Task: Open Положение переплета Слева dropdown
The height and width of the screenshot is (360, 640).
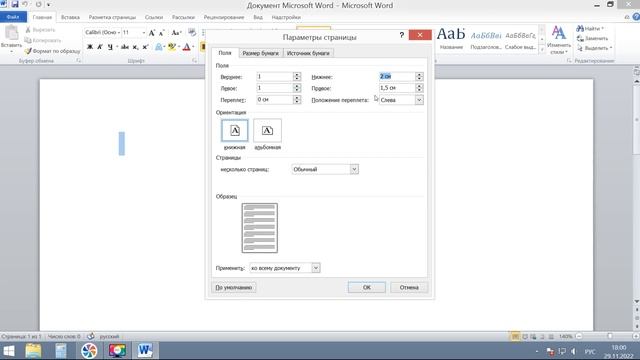Action: (419, 100)
